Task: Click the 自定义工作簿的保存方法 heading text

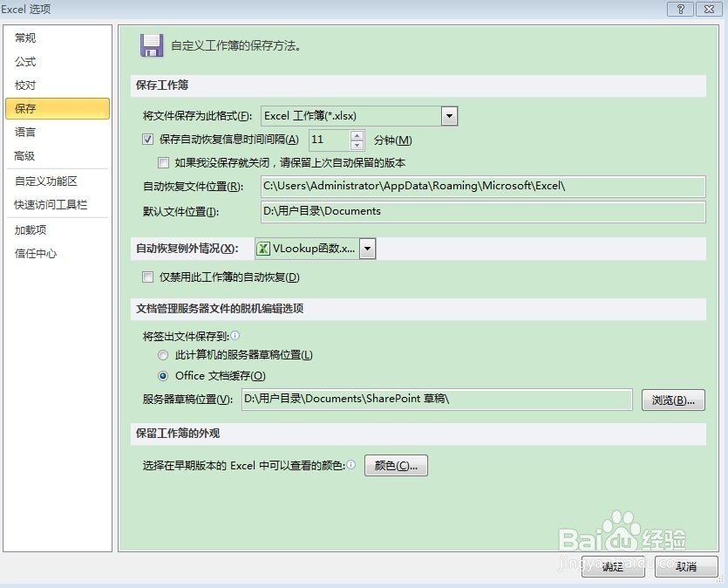Action: click(236, 46)
